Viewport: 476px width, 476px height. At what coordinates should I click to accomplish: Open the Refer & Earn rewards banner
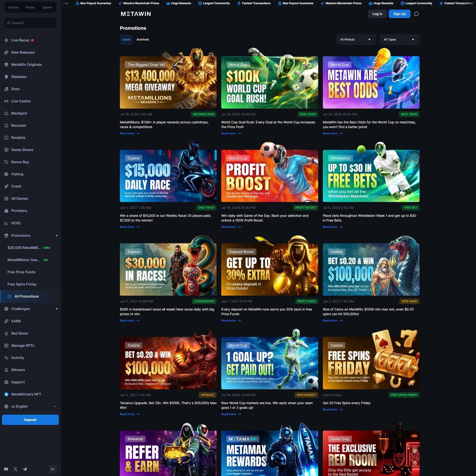168,453
